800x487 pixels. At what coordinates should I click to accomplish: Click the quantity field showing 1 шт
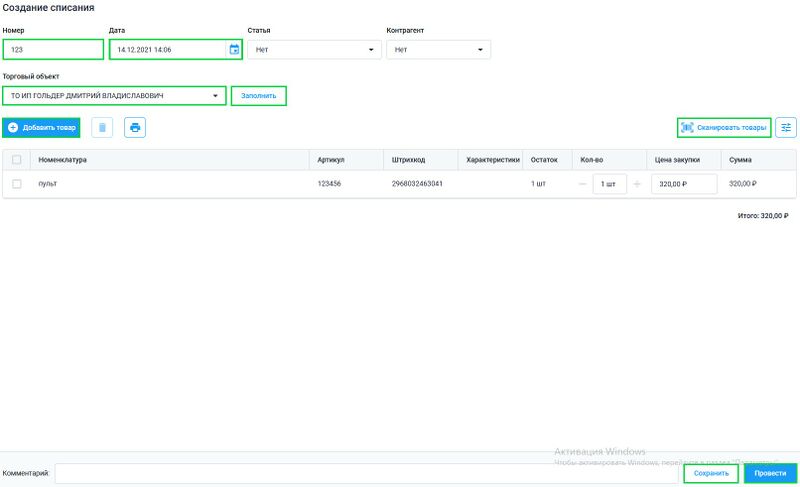[x=610, y=184]
